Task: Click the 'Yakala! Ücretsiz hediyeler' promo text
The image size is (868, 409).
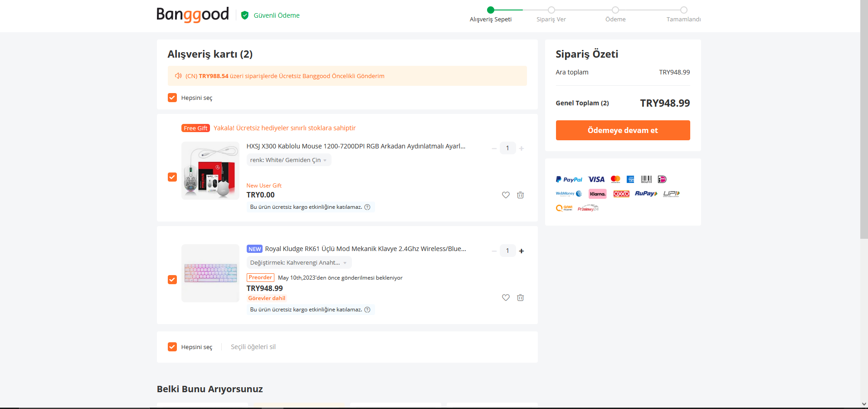Action: click(x=285, y=128)
